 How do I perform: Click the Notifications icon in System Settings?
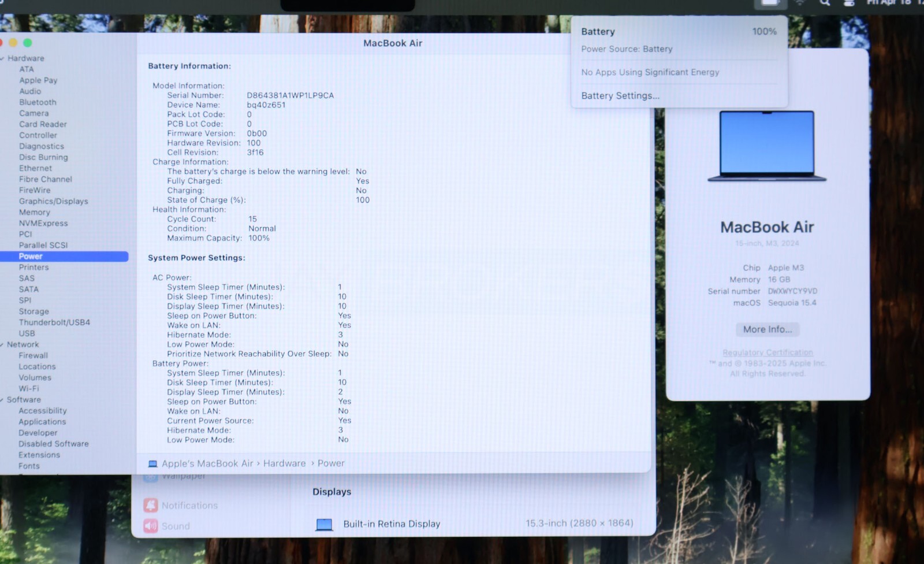[151, 505]
